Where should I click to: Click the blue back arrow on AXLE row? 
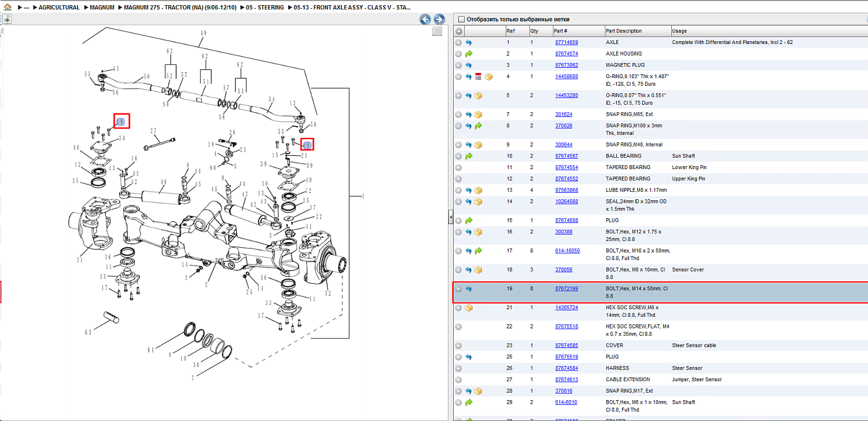[469, 42]
